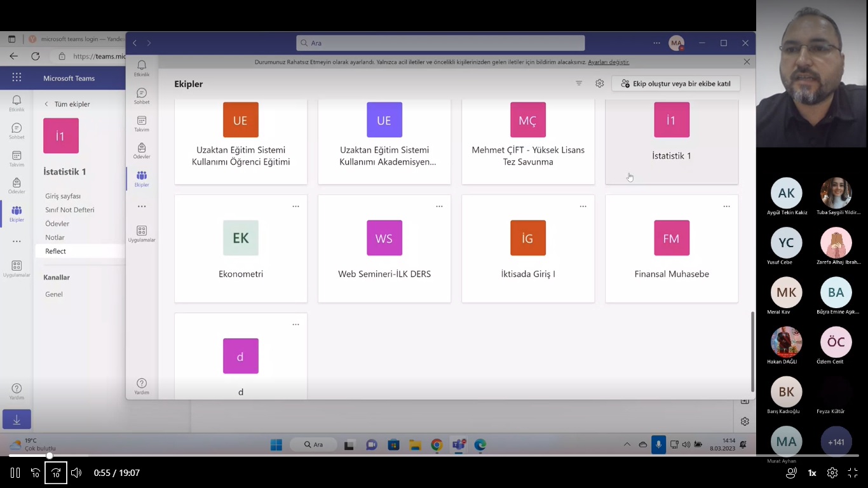868x488 pixels.
Task: Open the Uzaktan Eğitim Sistemi Kullanımı Akademisyen team
Action: pos(384,142)
